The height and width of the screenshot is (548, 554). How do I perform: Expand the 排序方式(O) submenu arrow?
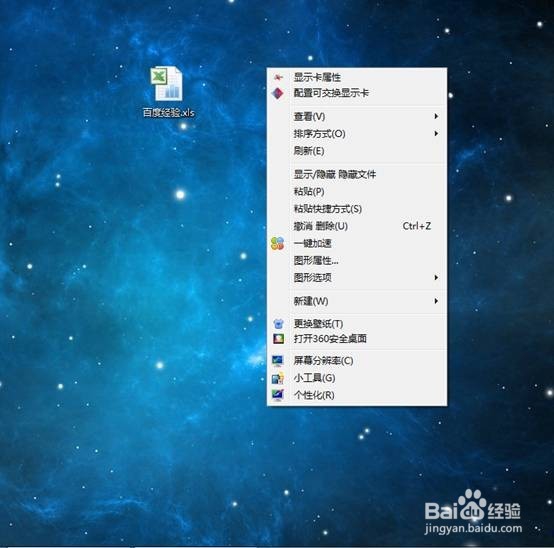(x=436, y=134)
